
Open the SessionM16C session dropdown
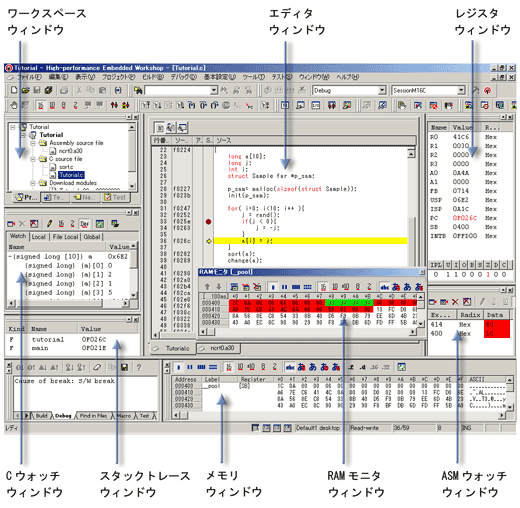tap(461, 90)
